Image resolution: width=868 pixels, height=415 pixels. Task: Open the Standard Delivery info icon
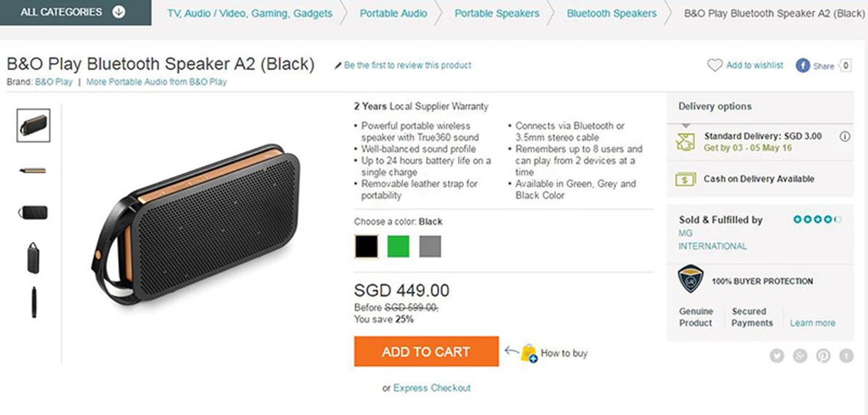coord(844,137)
